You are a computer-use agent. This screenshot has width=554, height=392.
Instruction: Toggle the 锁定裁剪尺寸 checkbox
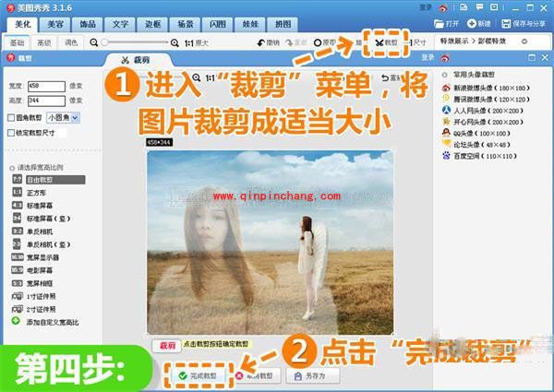[11, 133]
